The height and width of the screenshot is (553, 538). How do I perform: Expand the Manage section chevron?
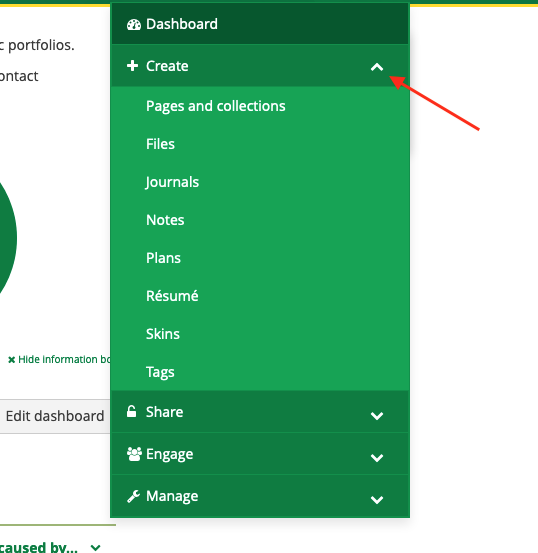coord(377,500)
